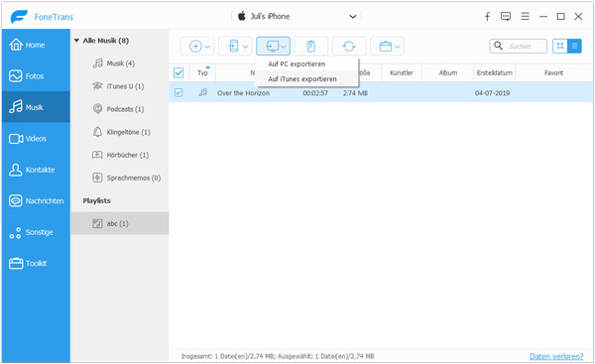Select Musik (4) category
Image resolution: width=595 pixels, height=364 pixels.
click(120, 63)
